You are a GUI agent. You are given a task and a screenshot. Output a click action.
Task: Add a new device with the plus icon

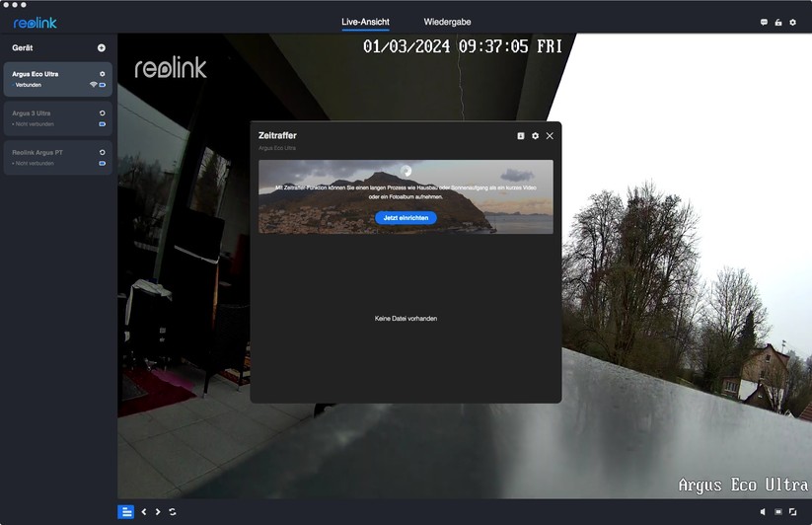click(x=102, y=47)
